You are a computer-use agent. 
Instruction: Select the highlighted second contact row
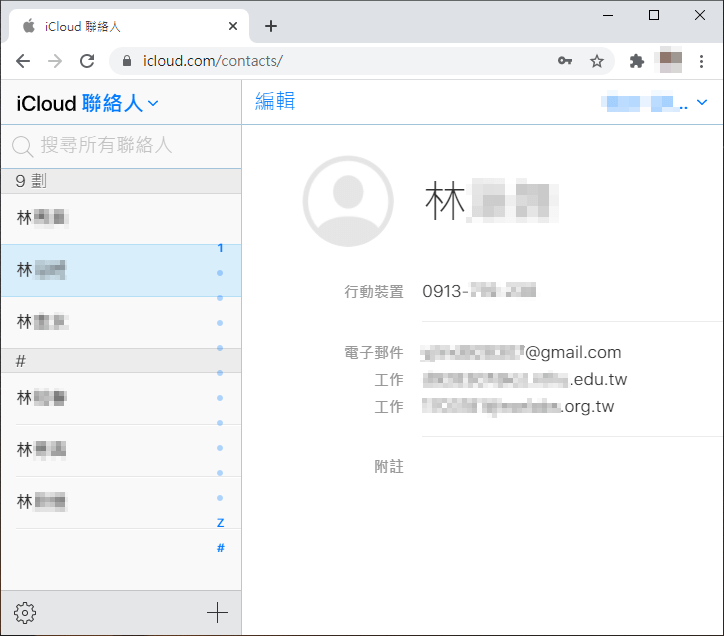click(x=121, y=271)
